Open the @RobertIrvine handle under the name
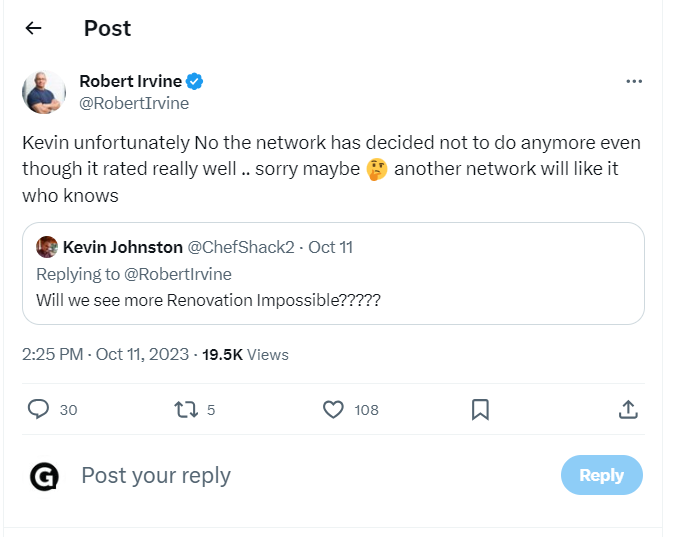This screenshot has height=537, width=674. (133, 103)
